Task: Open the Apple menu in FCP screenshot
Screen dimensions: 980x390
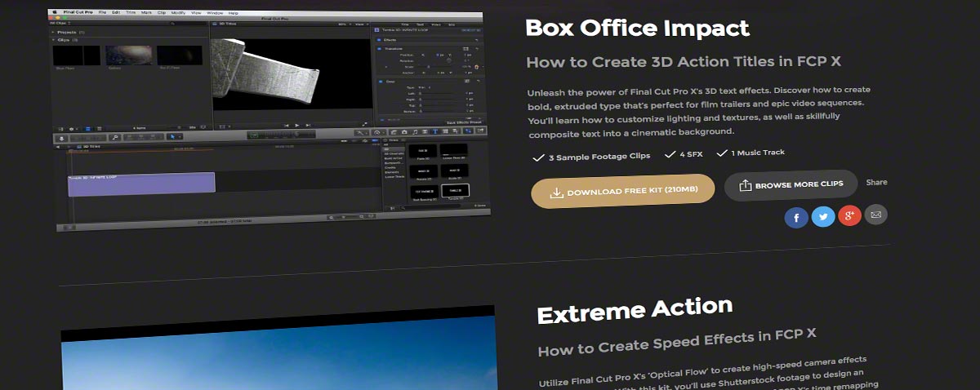Action: pyautogui.click(x=55, y=12)
